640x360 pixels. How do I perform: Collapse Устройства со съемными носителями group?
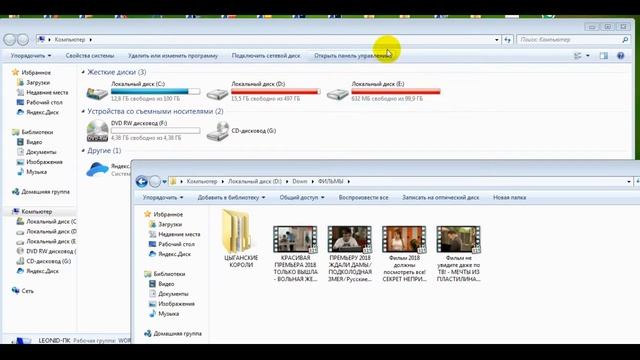point(83,111)
